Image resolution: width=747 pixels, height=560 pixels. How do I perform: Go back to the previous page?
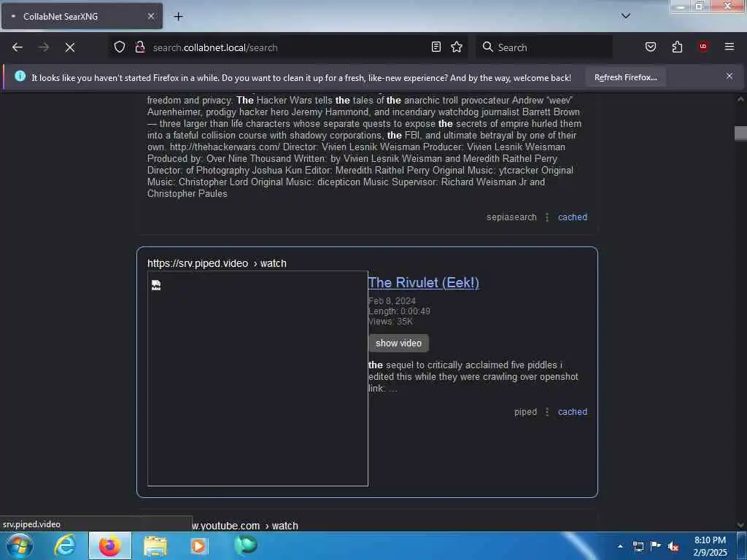[18, 47]
